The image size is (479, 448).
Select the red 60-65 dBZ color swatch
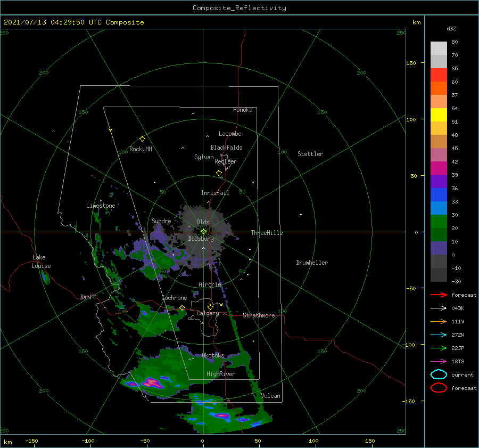[439, 75]
